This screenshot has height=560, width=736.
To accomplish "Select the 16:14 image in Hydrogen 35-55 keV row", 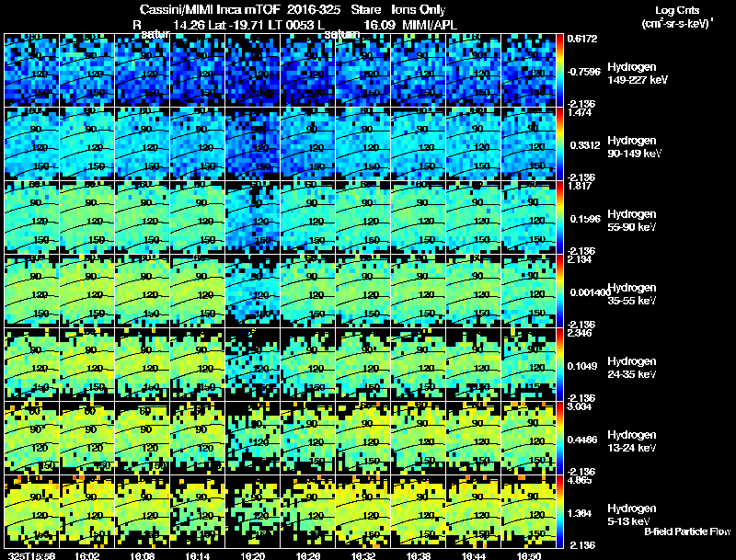I will coord(198,291).
